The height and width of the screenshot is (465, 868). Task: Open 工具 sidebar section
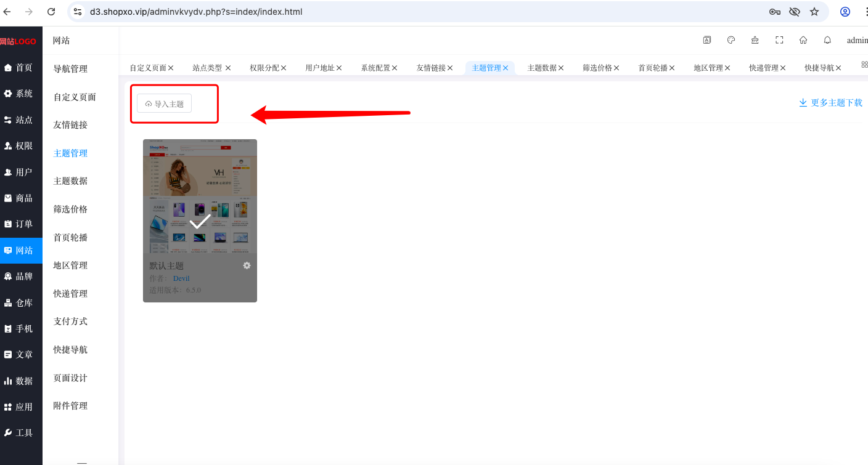click(x=21, y=433)
